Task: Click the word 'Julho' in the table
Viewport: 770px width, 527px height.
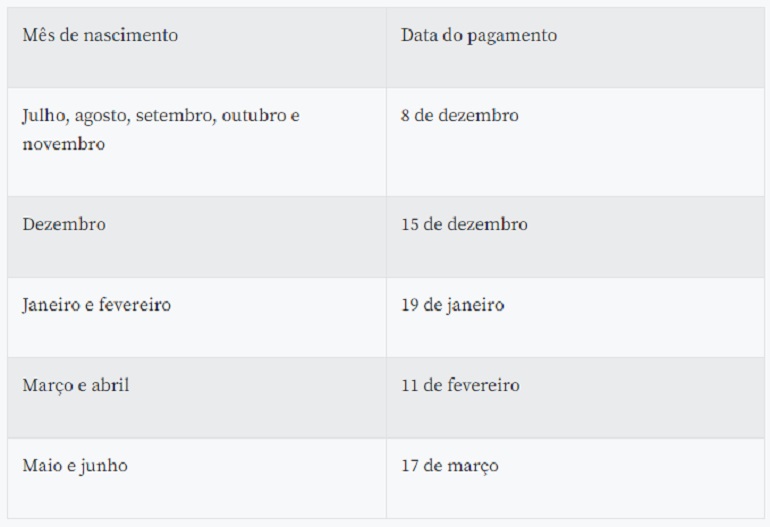Action: (x=46, y=116)
